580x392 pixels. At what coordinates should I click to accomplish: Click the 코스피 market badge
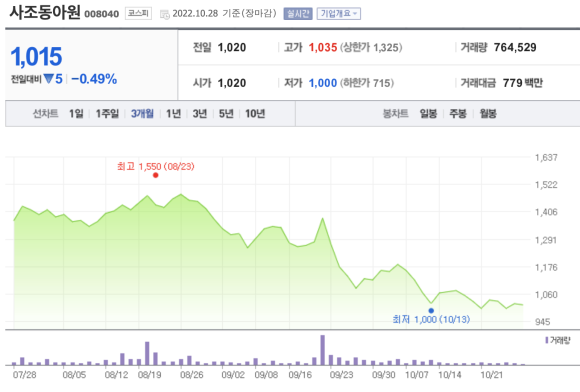point(138,13)
